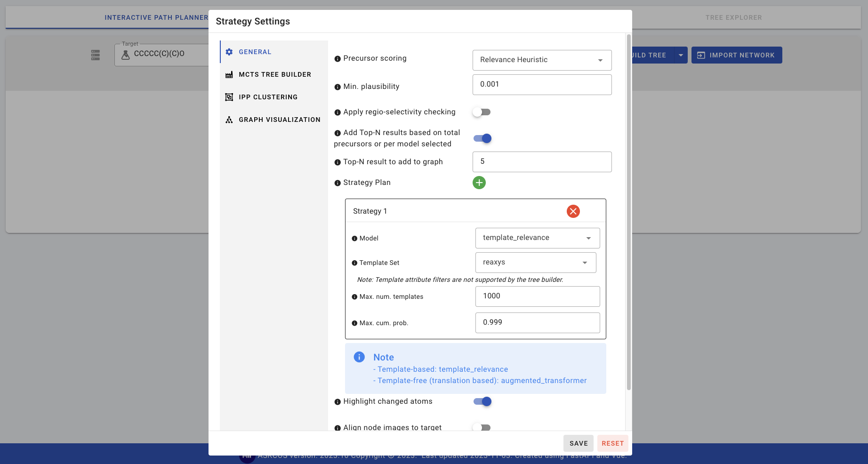Viewport: 868px width, 464px height.
Task: Click the gear icon beside General
Action: pyautogui.click(x=229, y=52)
